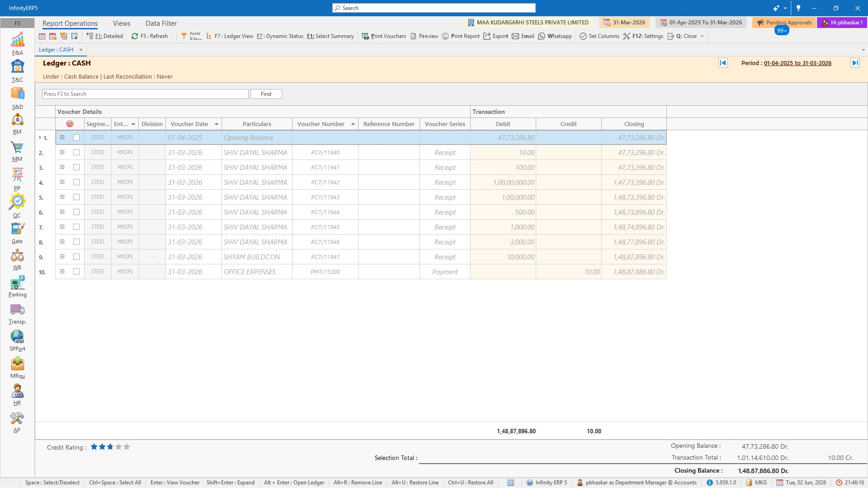Image resolution: width=868 pixels, height=488 pixels.
Task: Click Print Vouchers
Action: pos(384,36)
